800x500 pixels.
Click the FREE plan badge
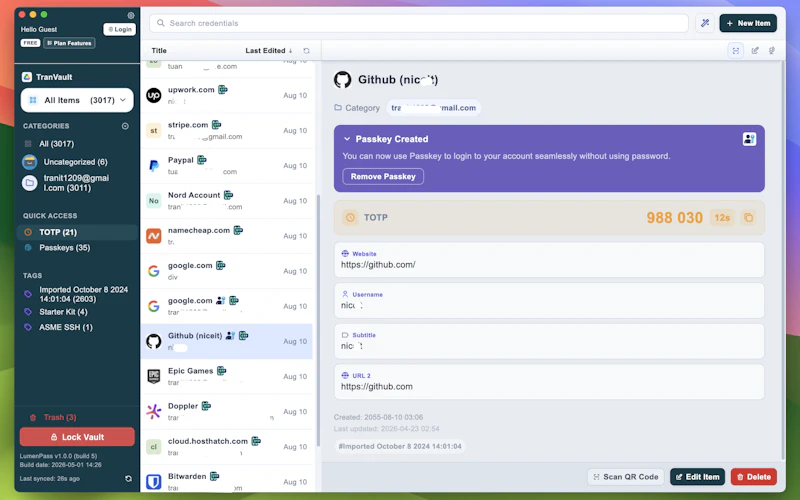point(30,43)
